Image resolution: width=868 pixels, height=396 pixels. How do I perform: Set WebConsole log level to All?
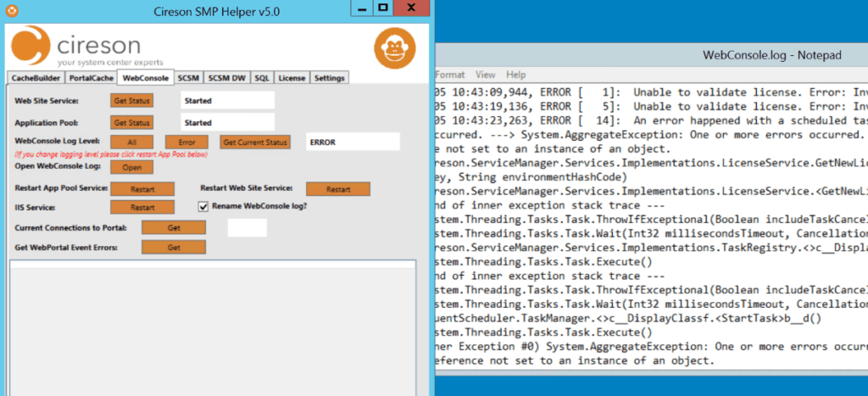pos(131,142)
